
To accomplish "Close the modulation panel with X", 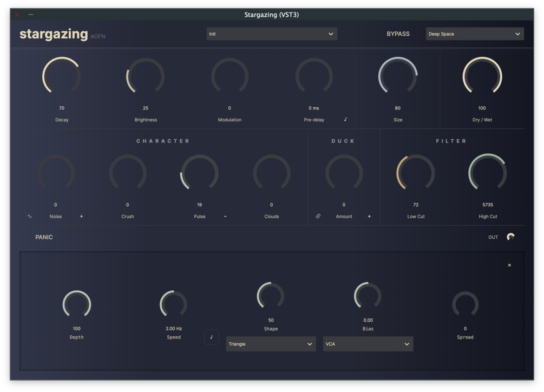I will pos(509,265).
